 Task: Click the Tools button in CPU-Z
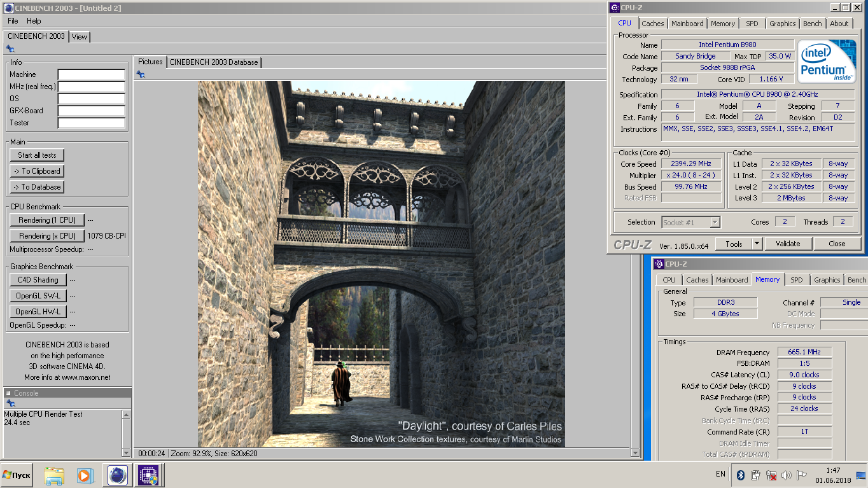coord(734,244)
